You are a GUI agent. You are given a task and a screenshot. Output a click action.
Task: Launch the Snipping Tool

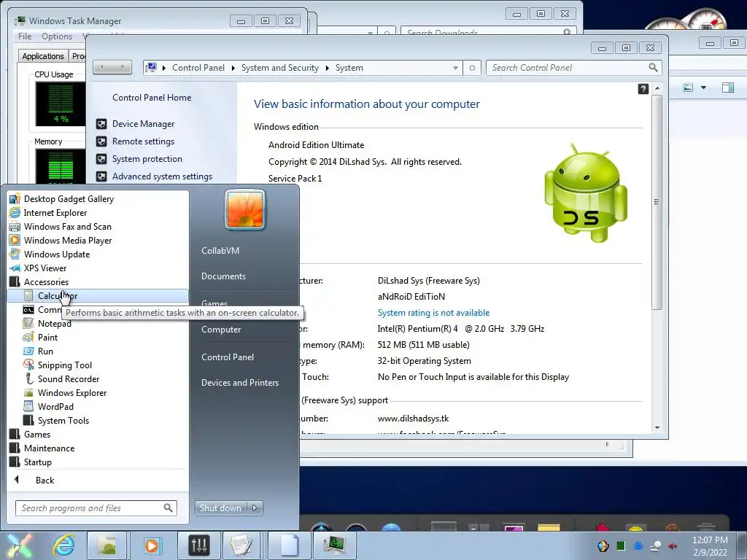[x=65, y=365]
